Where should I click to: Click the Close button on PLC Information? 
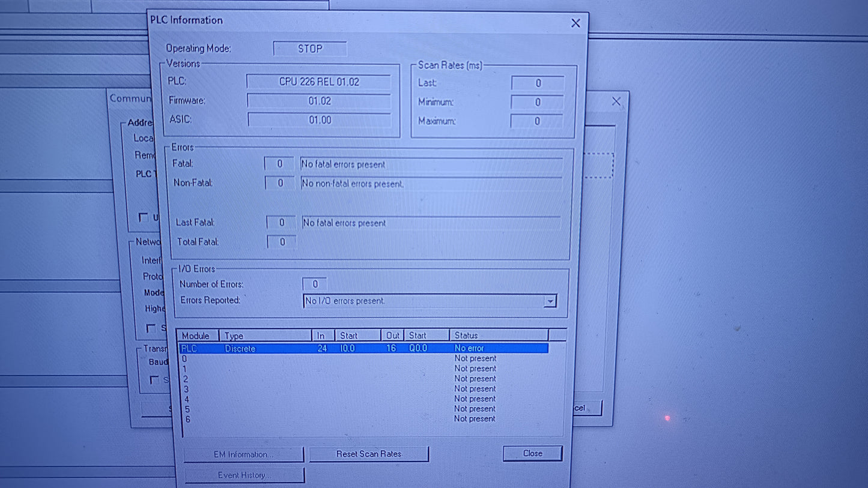[532, 453]
